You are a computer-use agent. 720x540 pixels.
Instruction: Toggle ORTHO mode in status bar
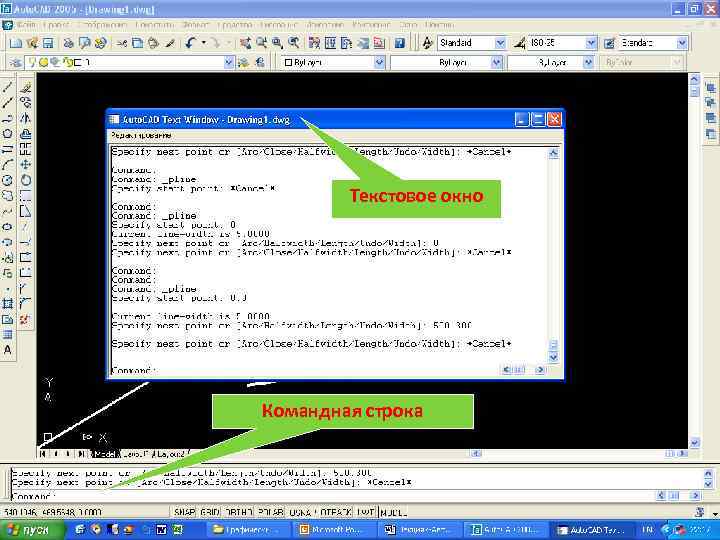click(238, 512)
